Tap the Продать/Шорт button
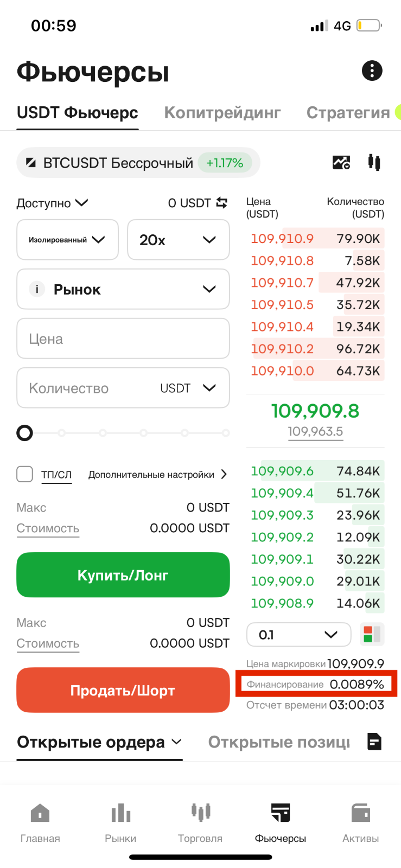The image size is (401, 868). [123, 690]
